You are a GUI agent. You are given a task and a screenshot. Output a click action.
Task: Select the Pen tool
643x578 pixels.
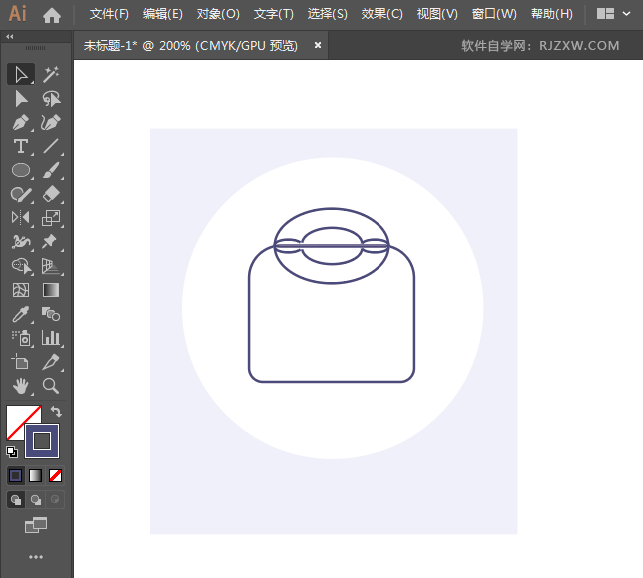(x=21, y=122)
